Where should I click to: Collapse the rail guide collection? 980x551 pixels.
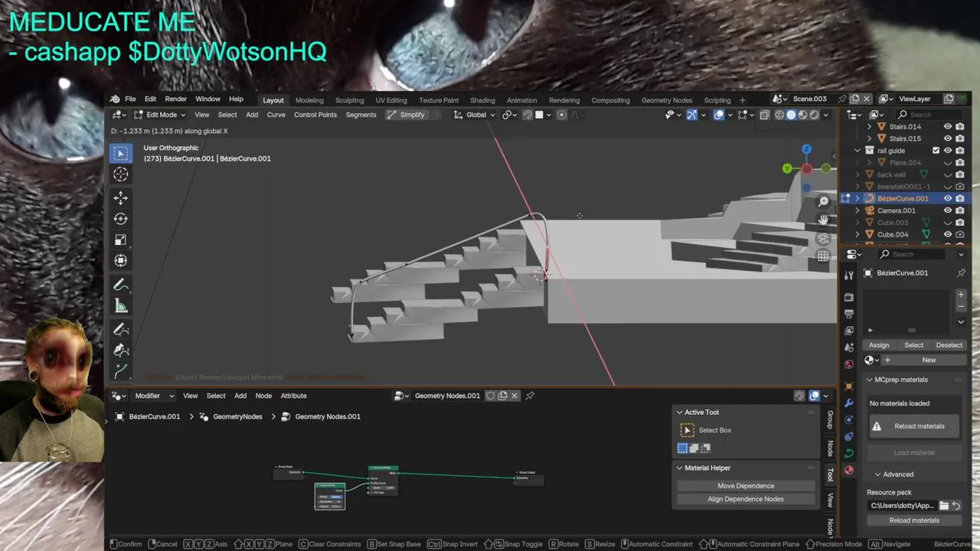(857, 151)
